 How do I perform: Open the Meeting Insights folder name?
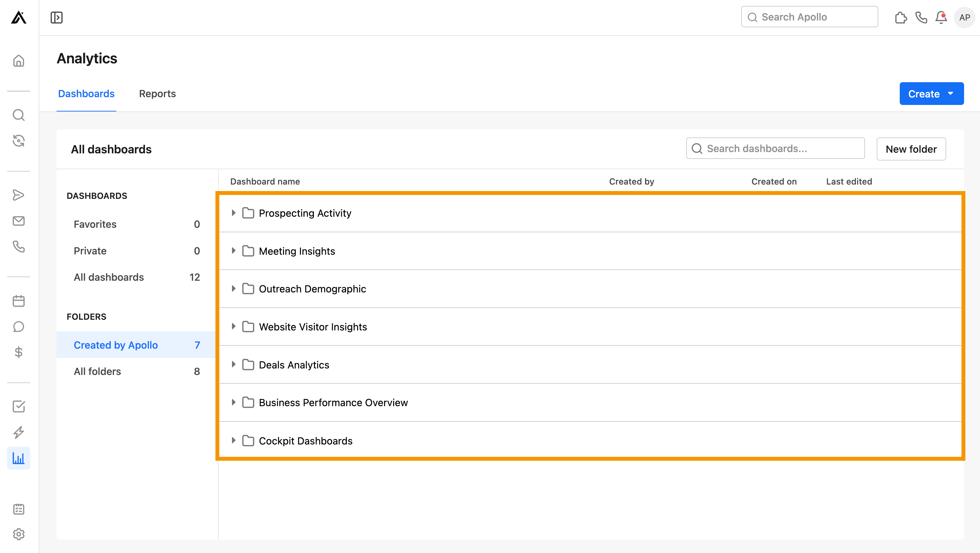point(297,251)
